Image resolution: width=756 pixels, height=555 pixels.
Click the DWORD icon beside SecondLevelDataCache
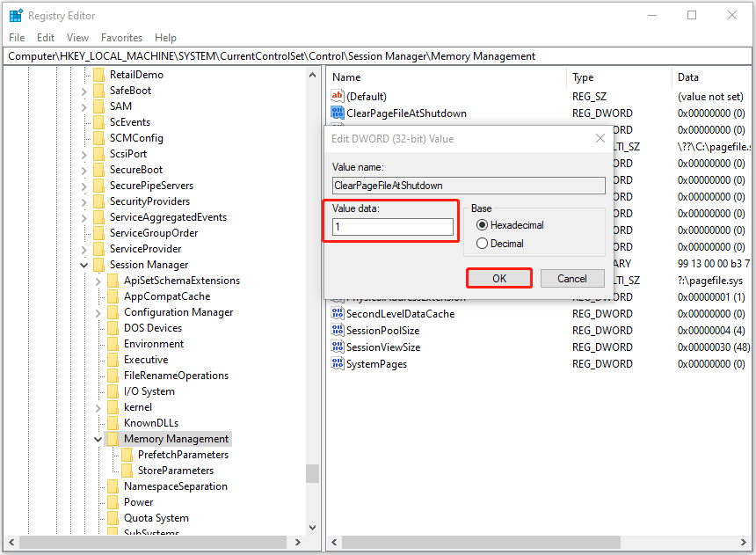338,313
